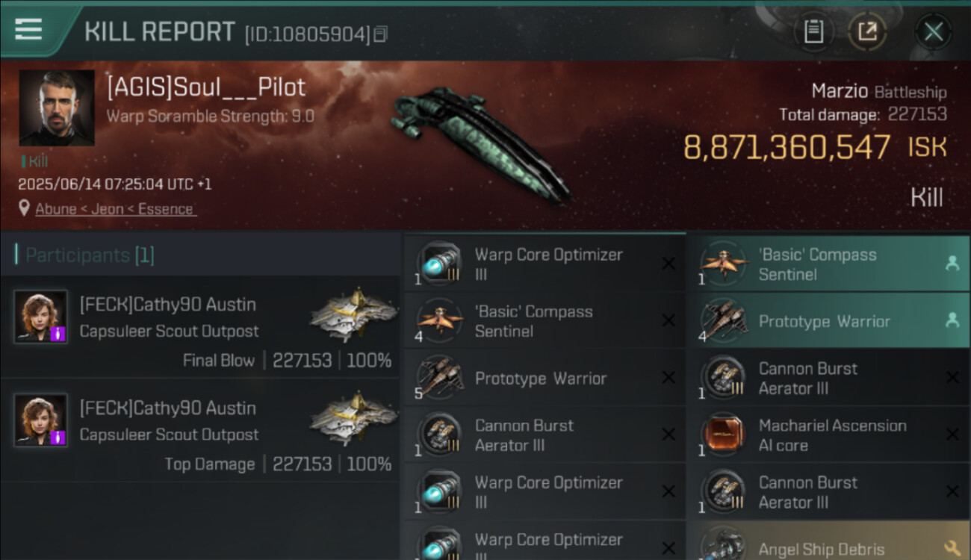Select 'Basic' Compass Sentinel with quantity 4

[x=545, y=321]
